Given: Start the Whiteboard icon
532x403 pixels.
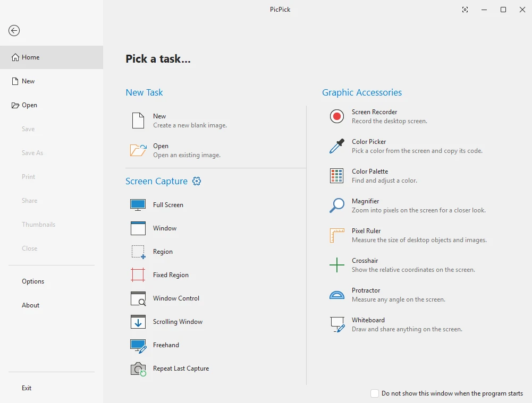Looking at the screenshot, I should pos(337,324).
